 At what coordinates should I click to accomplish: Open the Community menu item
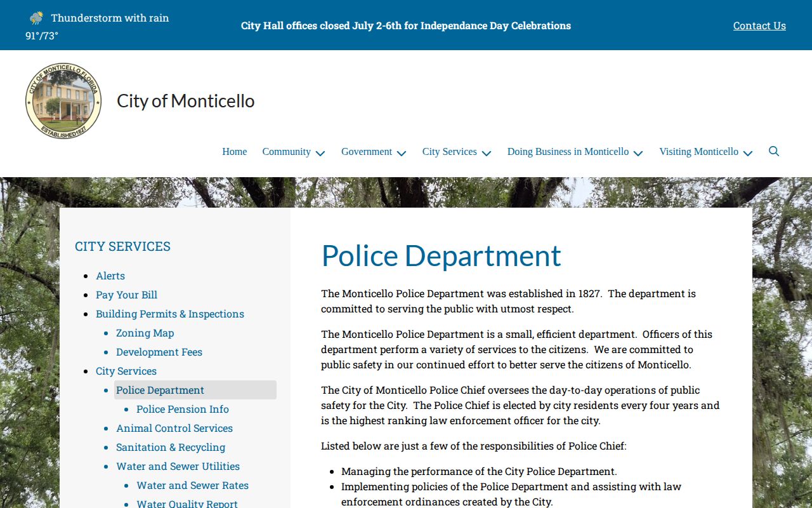(287, 152)
